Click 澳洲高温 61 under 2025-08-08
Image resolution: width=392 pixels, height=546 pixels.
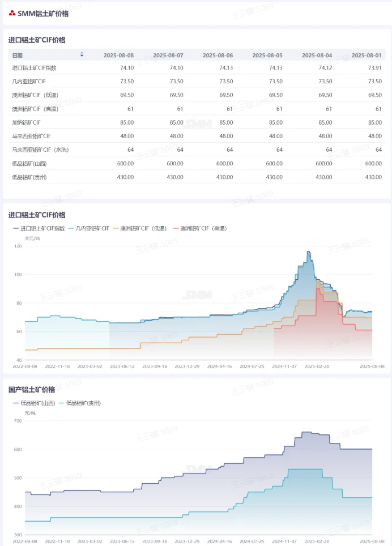[x=130, y=109]
